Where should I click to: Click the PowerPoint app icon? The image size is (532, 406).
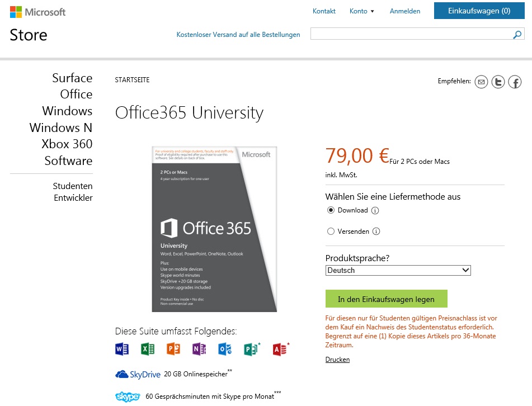click(x=173, y=349)
